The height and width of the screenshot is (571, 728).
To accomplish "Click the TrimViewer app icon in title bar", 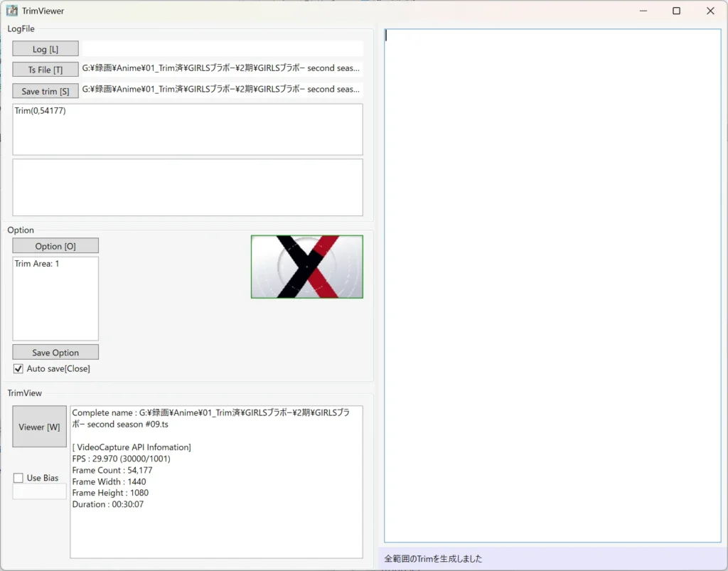I will (12, 11).
